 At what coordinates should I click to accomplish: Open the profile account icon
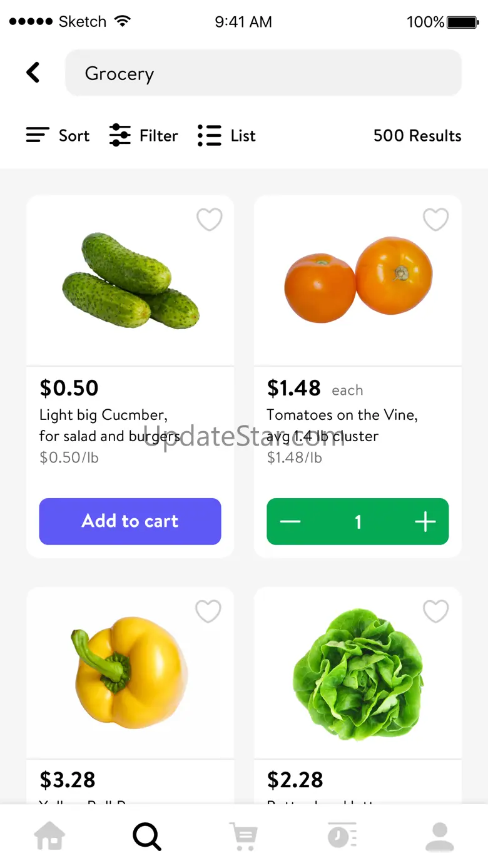(x=440, y=836)
